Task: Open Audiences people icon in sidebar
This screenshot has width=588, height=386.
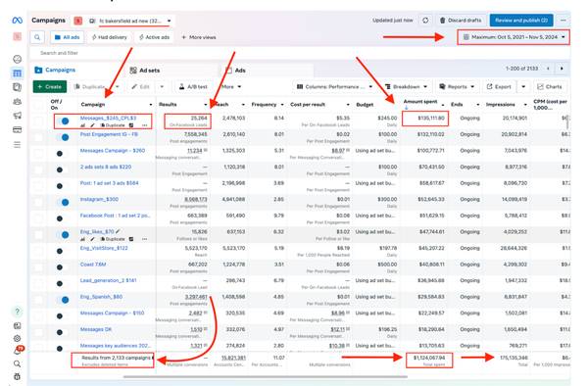Action: (18, 102)
